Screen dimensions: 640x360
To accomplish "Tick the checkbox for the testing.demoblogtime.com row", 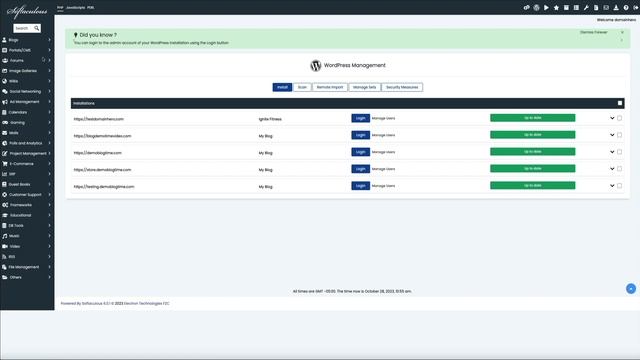I will click(619, 186).
